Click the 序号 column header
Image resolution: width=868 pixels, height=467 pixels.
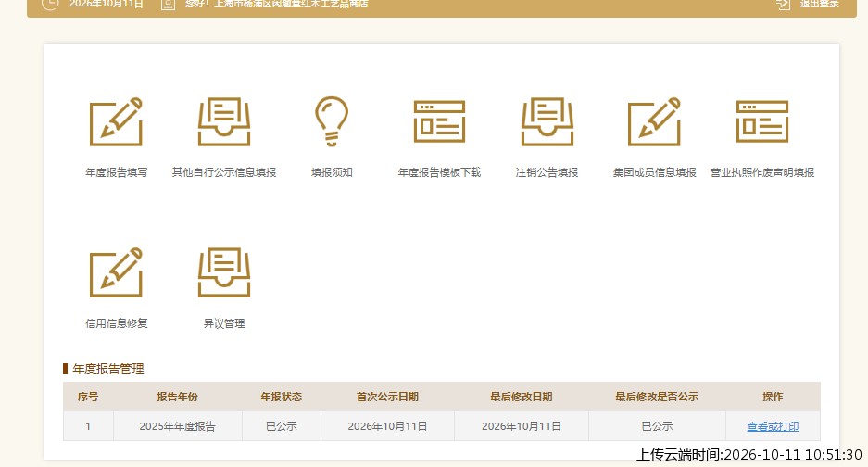tap(88, 397)
